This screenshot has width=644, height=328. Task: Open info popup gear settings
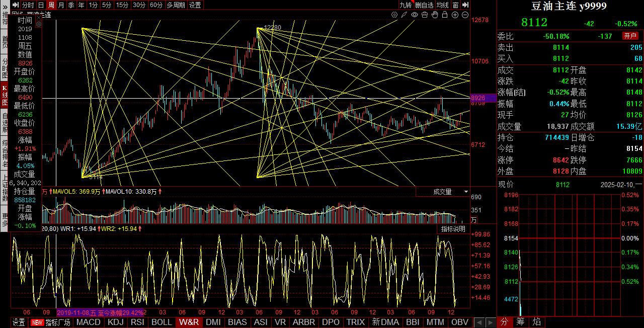click(x=39, y=23)
